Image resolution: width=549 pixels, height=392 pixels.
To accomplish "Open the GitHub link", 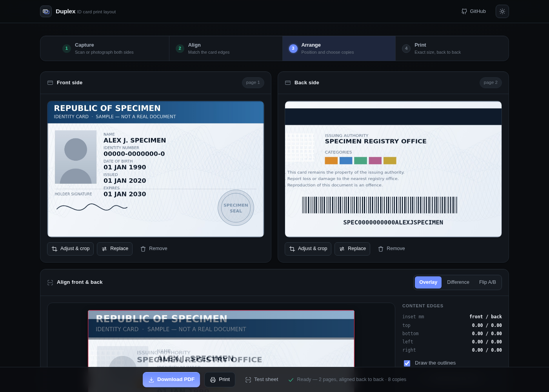I will point(474,11).
